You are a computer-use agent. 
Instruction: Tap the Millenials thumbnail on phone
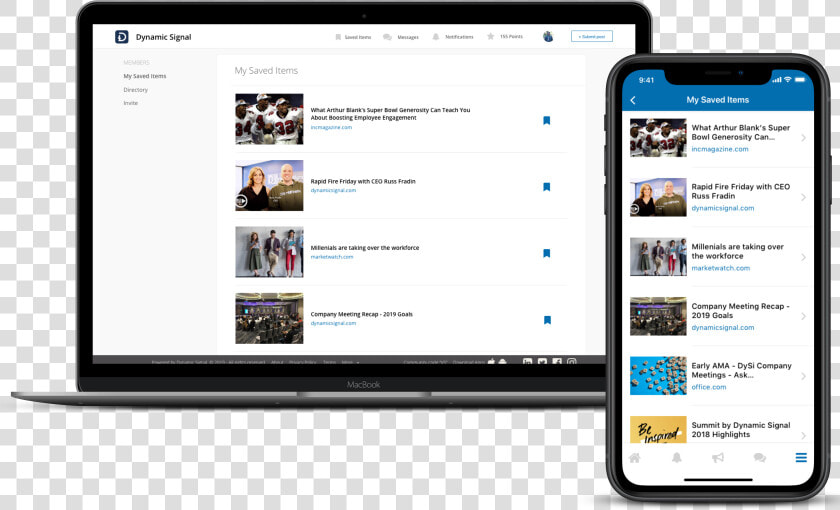click(x=658, y=257)
